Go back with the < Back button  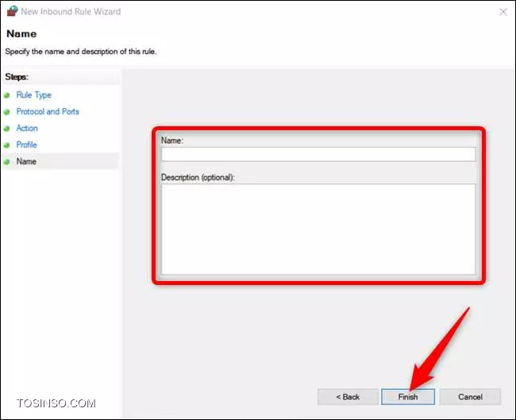348,397
